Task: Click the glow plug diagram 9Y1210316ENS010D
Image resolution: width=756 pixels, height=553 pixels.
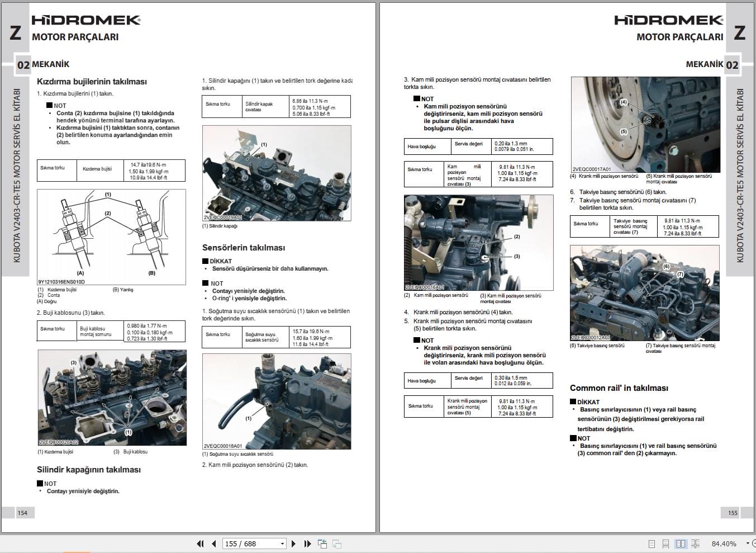Action: point(112,237)
